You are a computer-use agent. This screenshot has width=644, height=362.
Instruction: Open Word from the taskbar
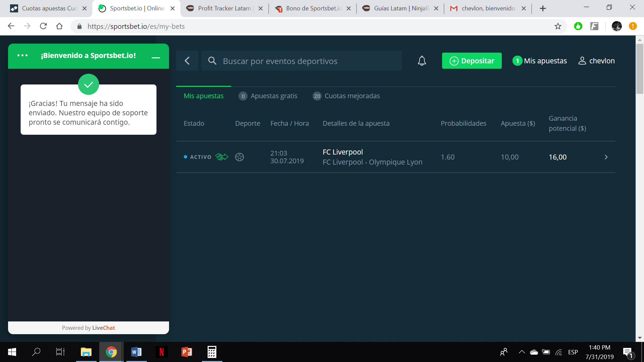coord(137,352)
